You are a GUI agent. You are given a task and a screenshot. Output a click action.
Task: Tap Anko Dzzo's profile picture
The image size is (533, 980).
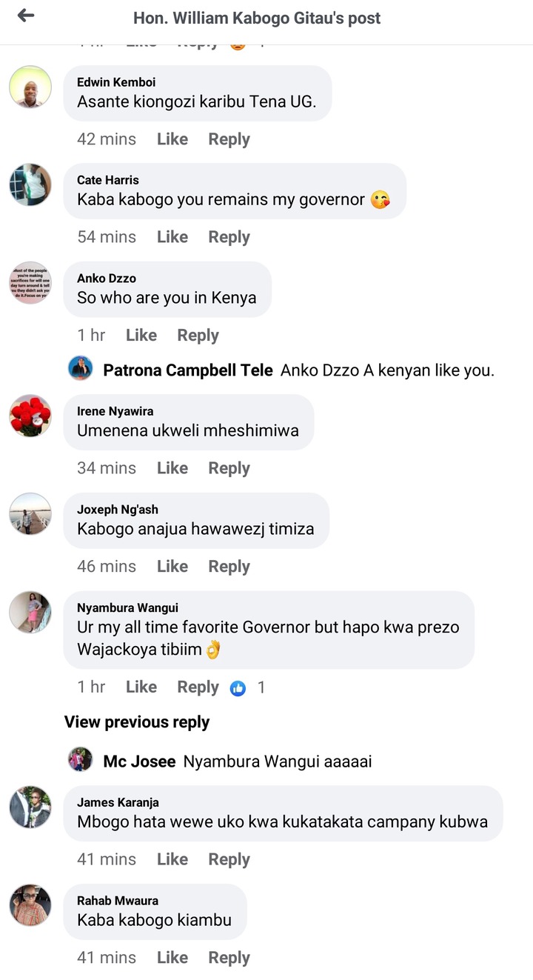click(x=30, y=283)
